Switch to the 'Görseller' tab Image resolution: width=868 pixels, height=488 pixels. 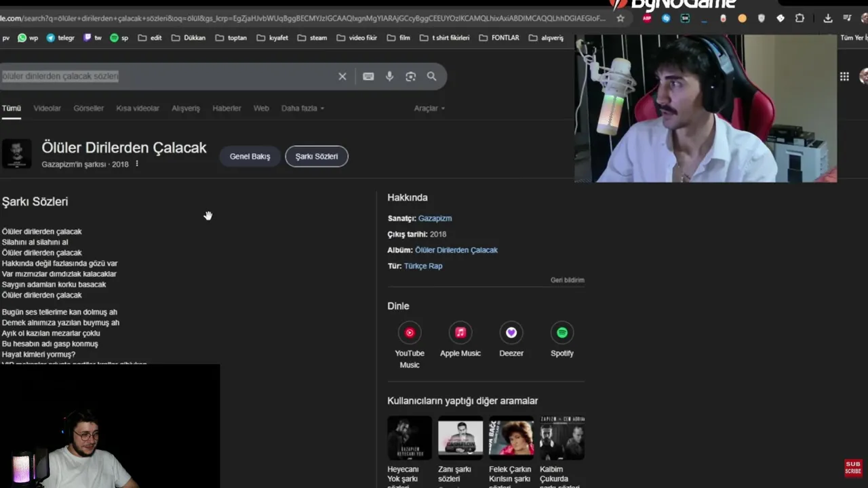point(88,108)
